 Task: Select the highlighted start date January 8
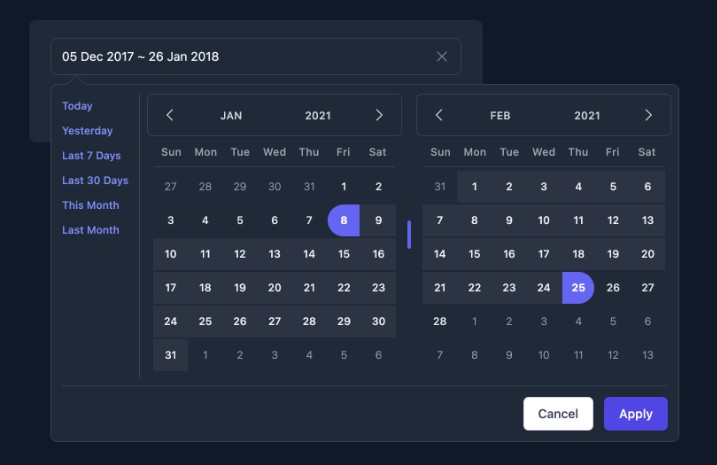pyautogui.click(x=344, y=220)
